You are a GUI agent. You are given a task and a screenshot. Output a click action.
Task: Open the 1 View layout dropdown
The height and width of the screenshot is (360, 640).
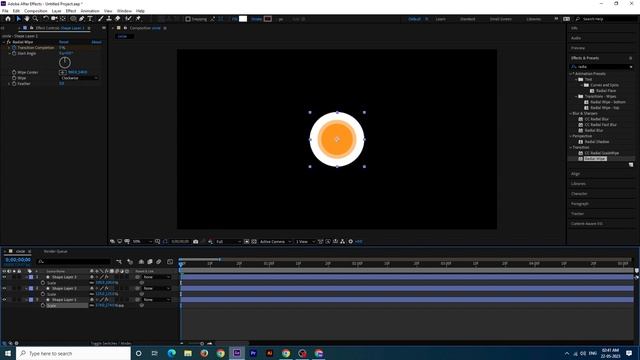coord(305,242)
